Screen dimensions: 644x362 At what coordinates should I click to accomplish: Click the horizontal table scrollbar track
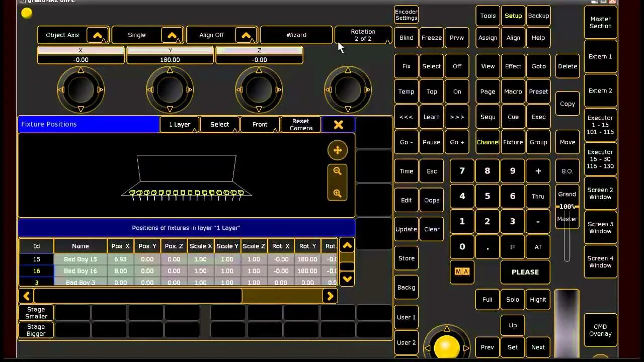pyautogui.click(x=179, y=296)
